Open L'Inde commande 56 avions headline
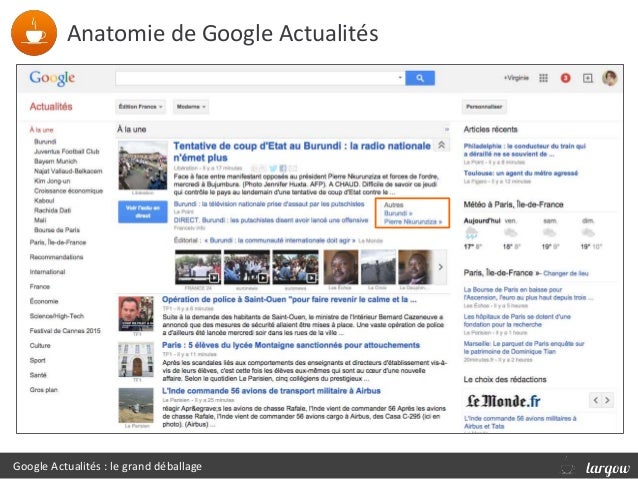Screen dimensions: 638x479 coord(271,391)
